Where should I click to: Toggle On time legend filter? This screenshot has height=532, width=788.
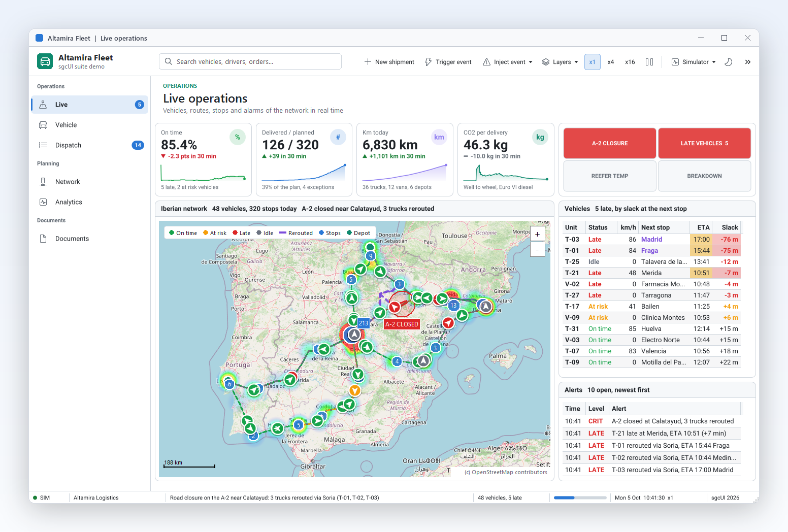pos(183,233)
